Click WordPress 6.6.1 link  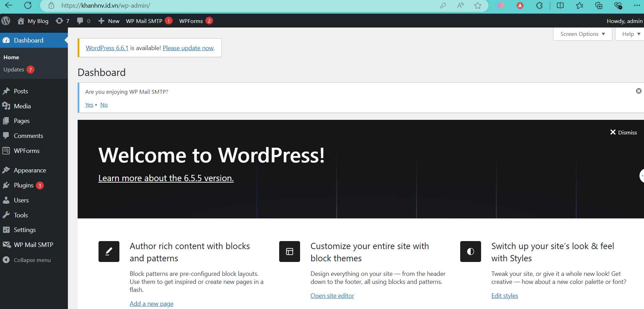[x=107, y=48]
